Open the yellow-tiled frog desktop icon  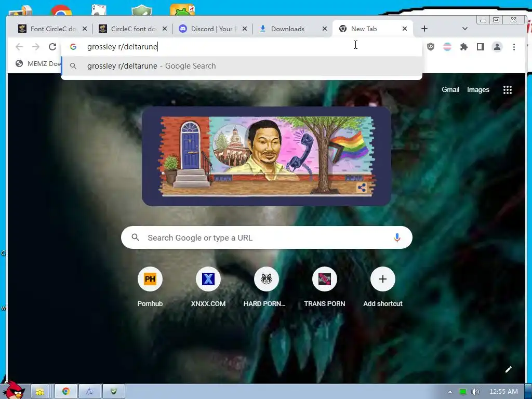182,9
